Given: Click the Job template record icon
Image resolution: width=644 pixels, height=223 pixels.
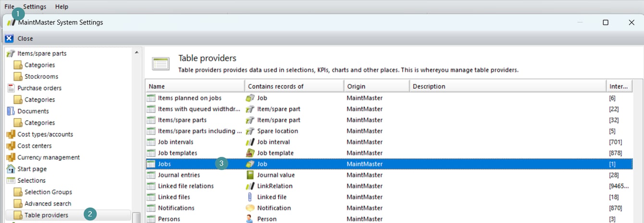Looking at the screenshot, I should coord(250,153).
